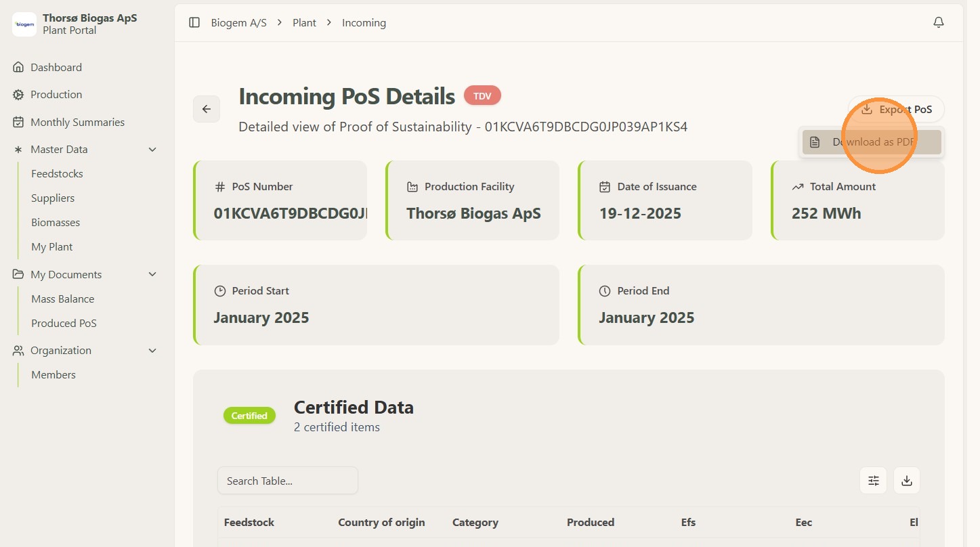Sort by Country of origin column
The height and width of the screenshot is (547, 980).
(381, 523)
